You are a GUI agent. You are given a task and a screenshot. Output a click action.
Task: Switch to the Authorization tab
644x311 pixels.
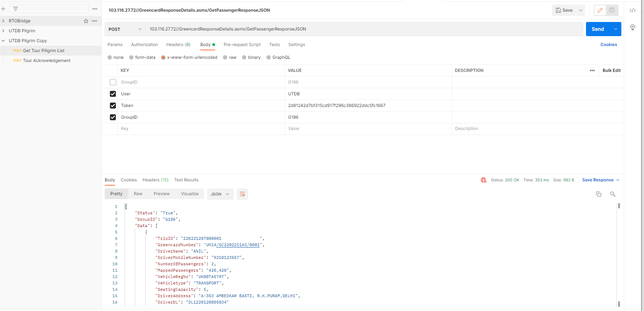[x=144, y=45]
